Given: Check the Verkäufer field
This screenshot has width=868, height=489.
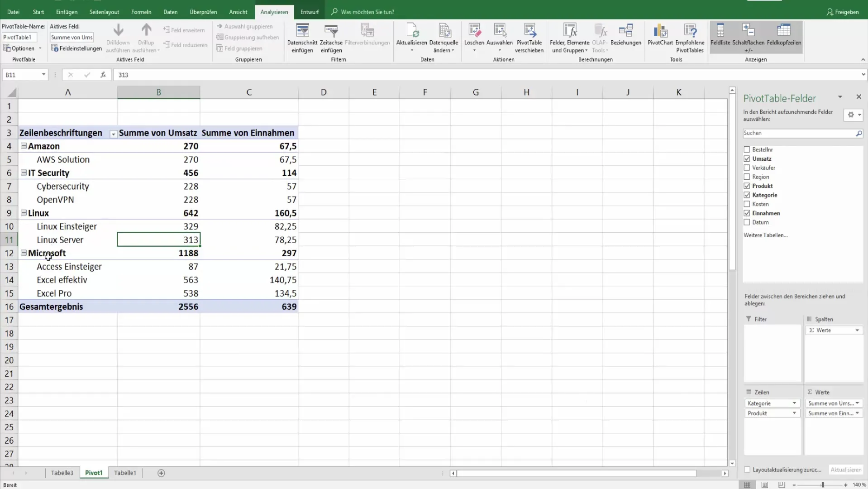Looking at the screenshot, I should [747, 168].
